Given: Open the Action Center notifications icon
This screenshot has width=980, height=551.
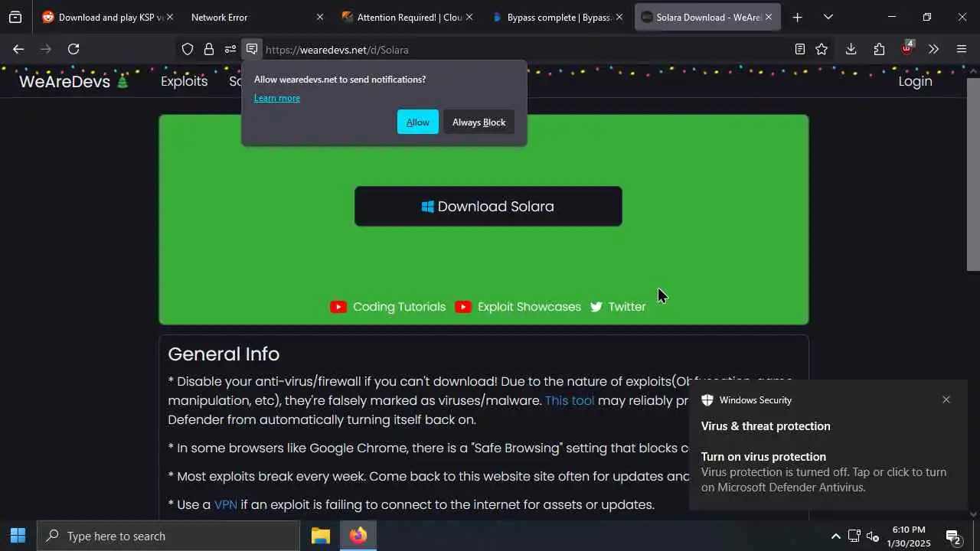Looking at the screenshot, I should (953, 536).
